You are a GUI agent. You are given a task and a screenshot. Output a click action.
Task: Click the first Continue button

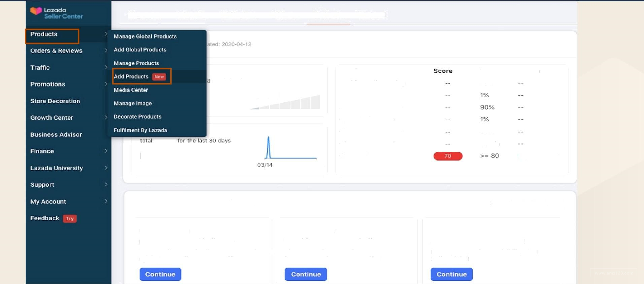[x=160, y=274]
